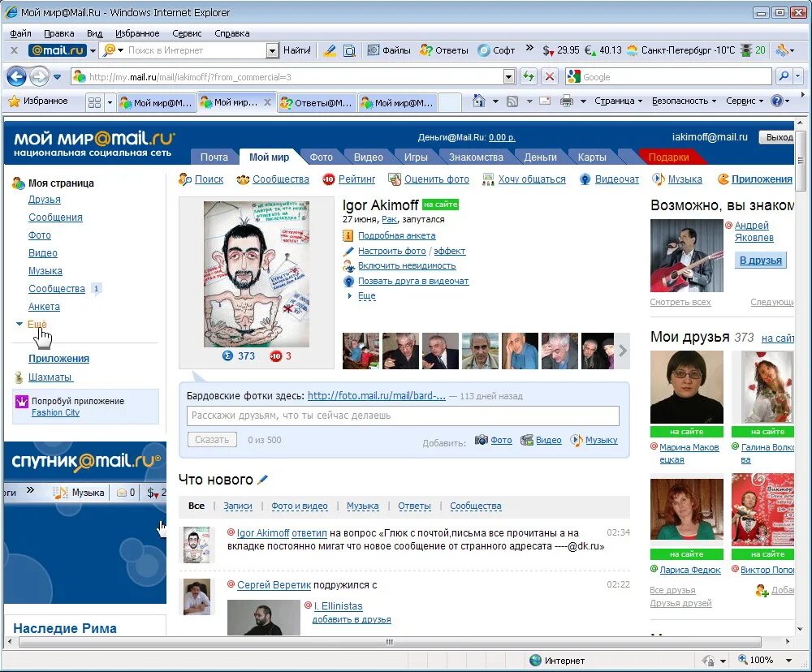Click the @mail.ru toolbar logo
Image resolution: width=812 pixels, height=672 pixels.
57,50
